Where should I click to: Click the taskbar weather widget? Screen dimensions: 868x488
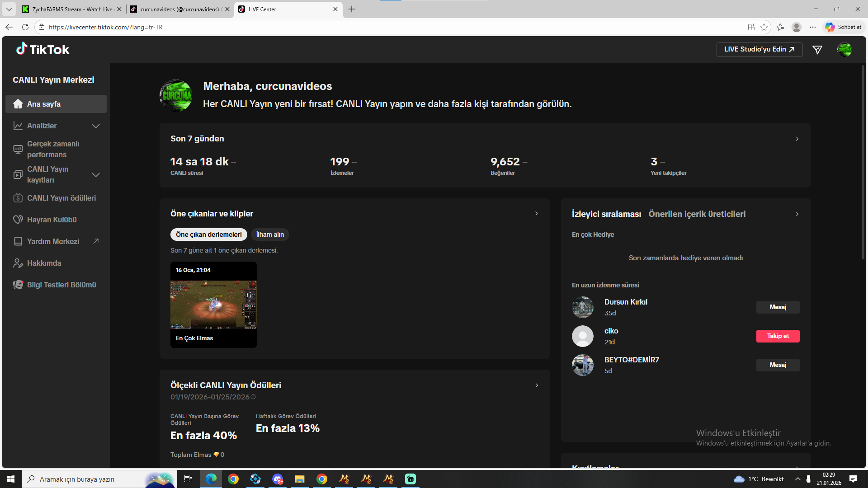(759, 479)
